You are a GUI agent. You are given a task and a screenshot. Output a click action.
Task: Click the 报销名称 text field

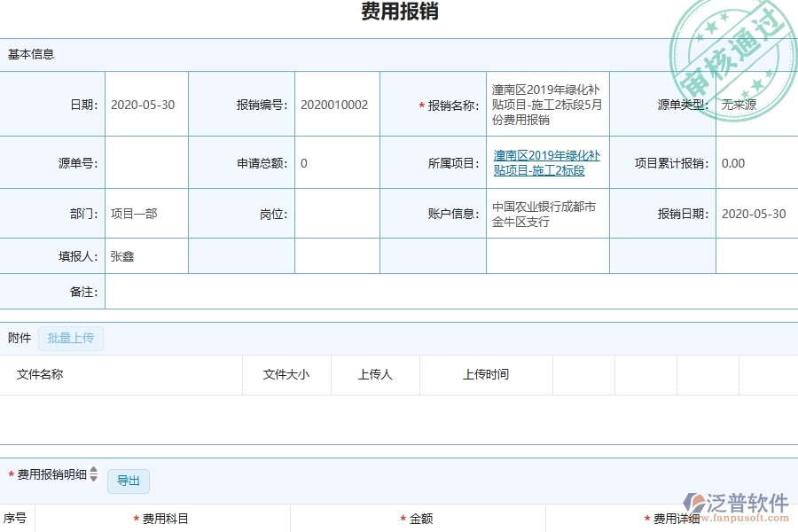[x=547, y=103]
